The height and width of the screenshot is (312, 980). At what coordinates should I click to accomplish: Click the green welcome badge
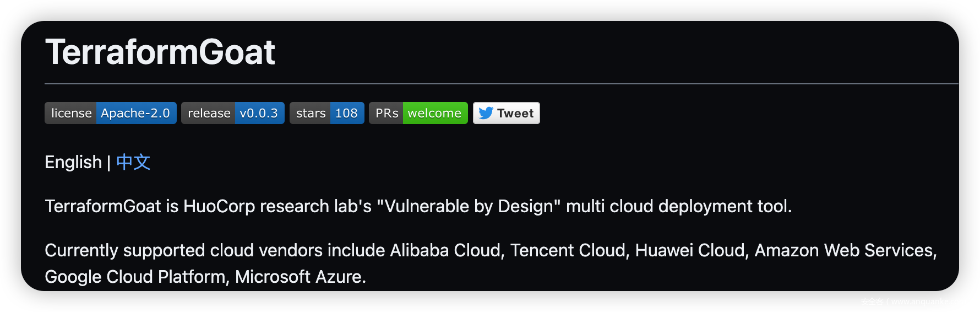coord(434,113)
